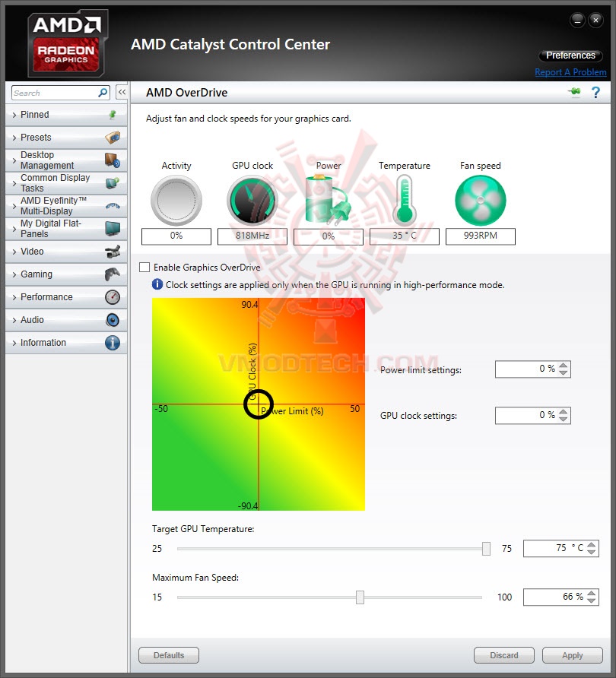Click the Maximum Fan Speed slider thumb

pos(360,597)
